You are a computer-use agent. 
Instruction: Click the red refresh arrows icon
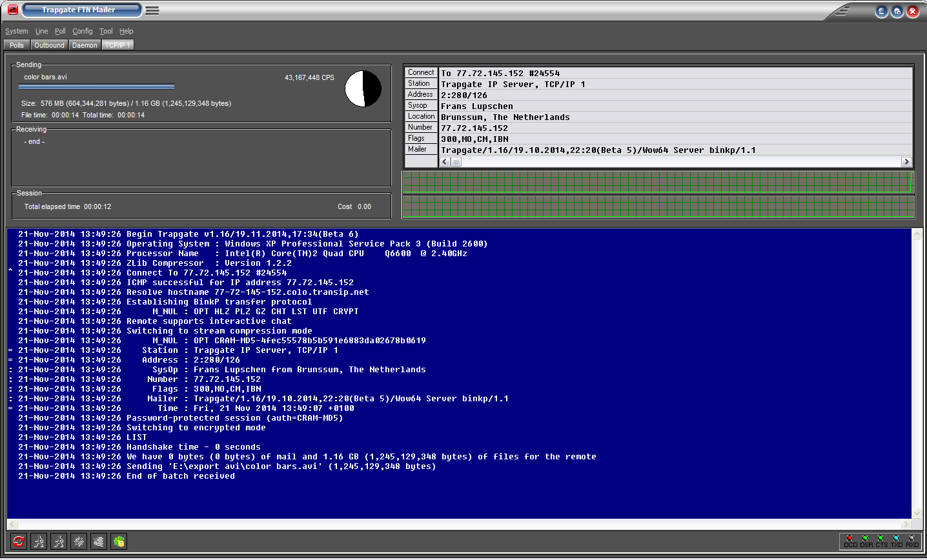tap(19, 541)
